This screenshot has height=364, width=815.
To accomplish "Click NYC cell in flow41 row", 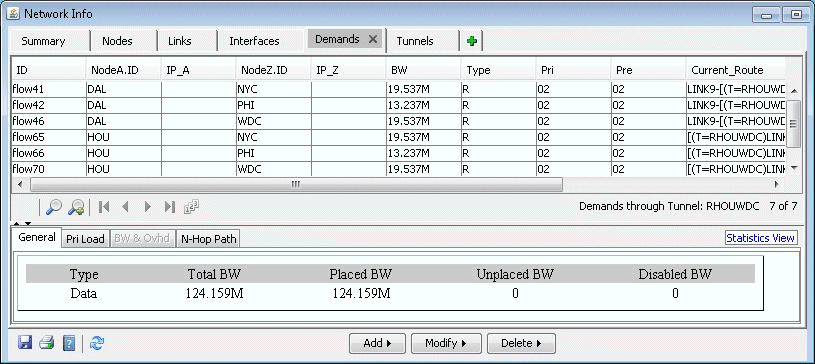I will coord(273,89).
